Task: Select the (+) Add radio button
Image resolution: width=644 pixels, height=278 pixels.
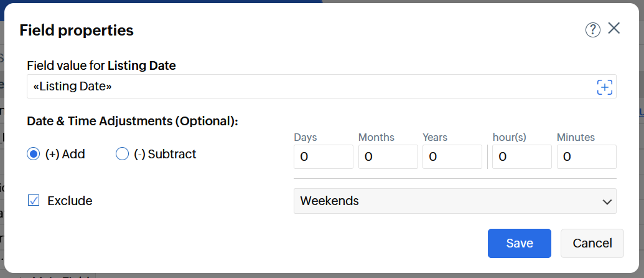Action: [x=34, y=155]
